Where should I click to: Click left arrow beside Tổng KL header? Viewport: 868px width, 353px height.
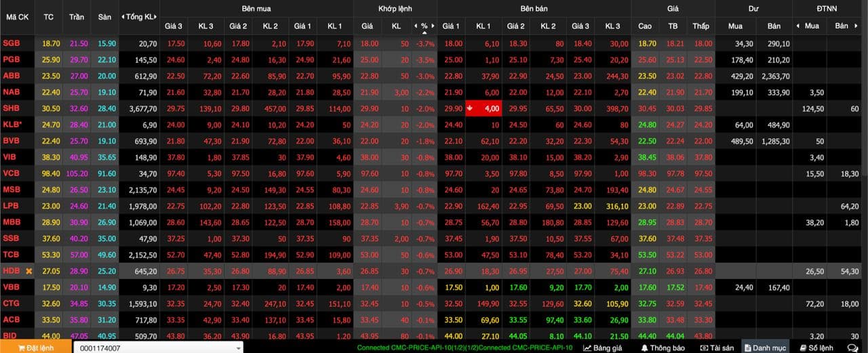[x=122, y=16]
